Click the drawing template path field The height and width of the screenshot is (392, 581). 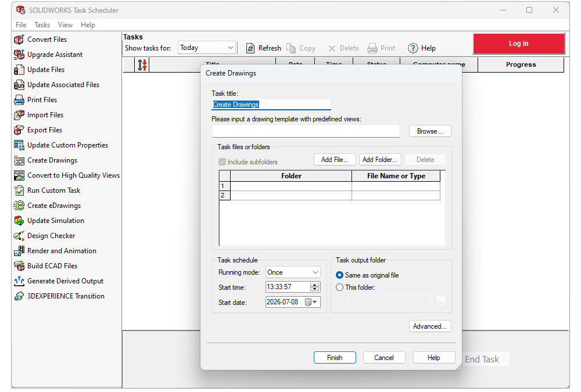(306, 131)
